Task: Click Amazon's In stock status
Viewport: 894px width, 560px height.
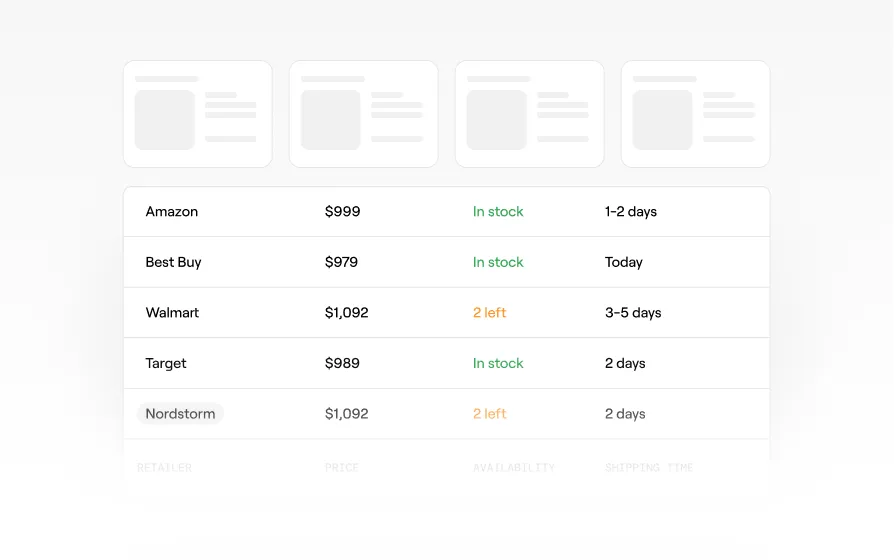Action: [x=498, y=212]
